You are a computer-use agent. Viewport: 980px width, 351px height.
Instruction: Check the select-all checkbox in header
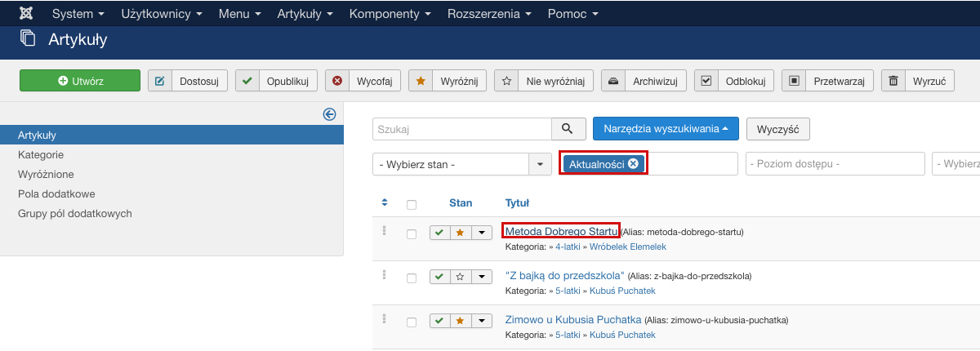pos(412,204)
